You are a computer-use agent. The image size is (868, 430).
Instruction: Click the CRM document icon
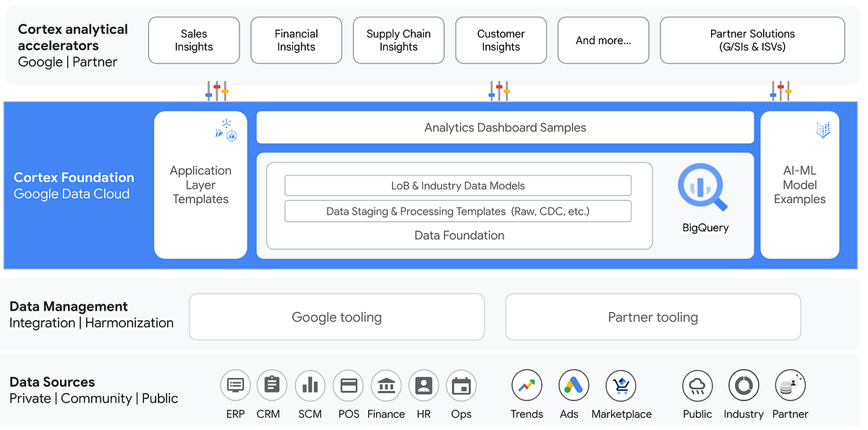[272, 385]
